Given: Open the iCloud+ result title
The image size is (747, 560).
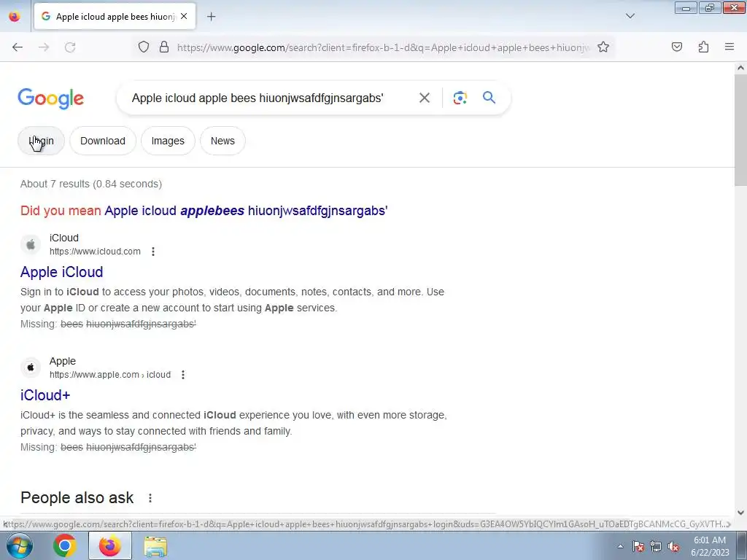Looking at the screenshot, I should pos(45,395).
